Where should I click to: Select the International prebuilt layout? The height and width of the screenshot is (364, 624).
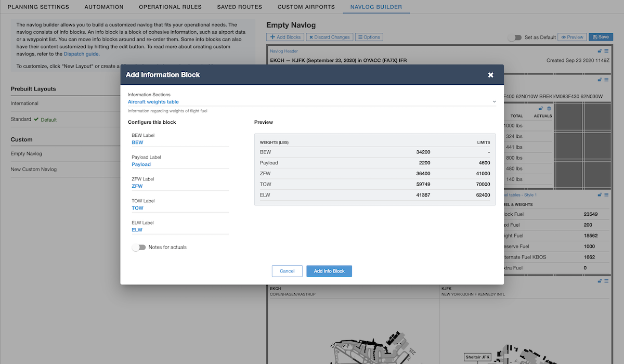[x=25, y=103]
